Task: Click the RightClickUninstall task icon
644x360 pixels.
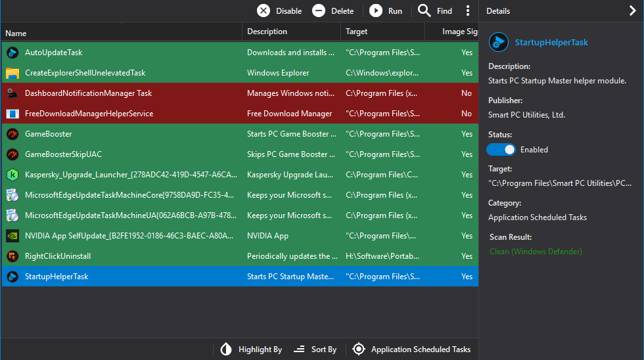Action: click(x=12, y=256)
